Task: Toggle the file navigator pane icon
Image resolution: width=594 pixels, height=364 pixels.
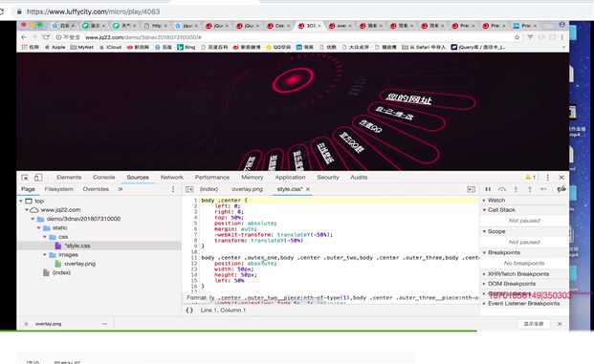Action: [x=189, y=189]
